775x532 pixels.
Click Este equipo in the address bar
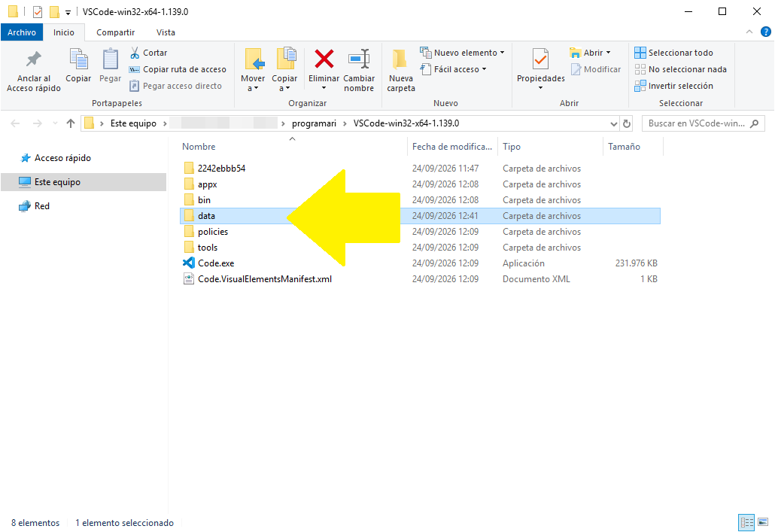point(133,123)
